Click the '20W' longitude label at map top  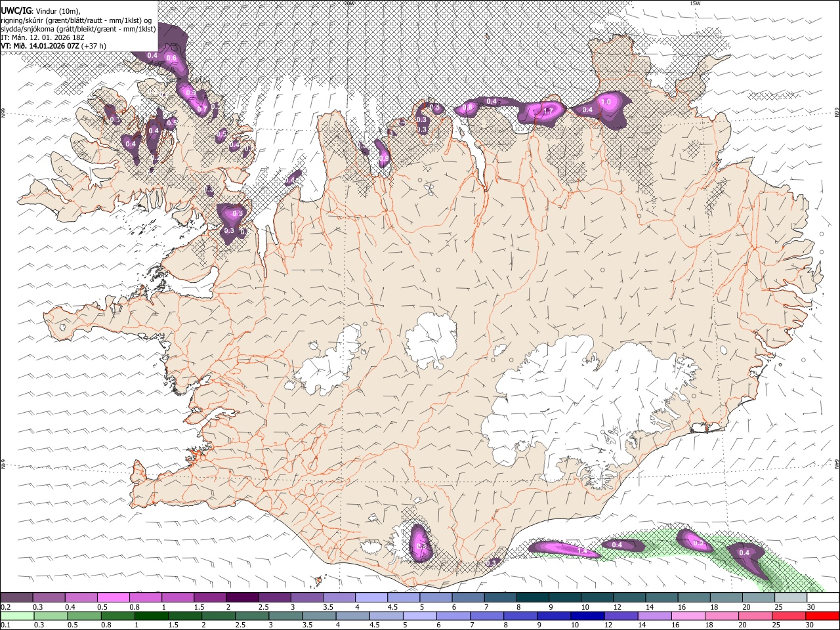[350, 3]
